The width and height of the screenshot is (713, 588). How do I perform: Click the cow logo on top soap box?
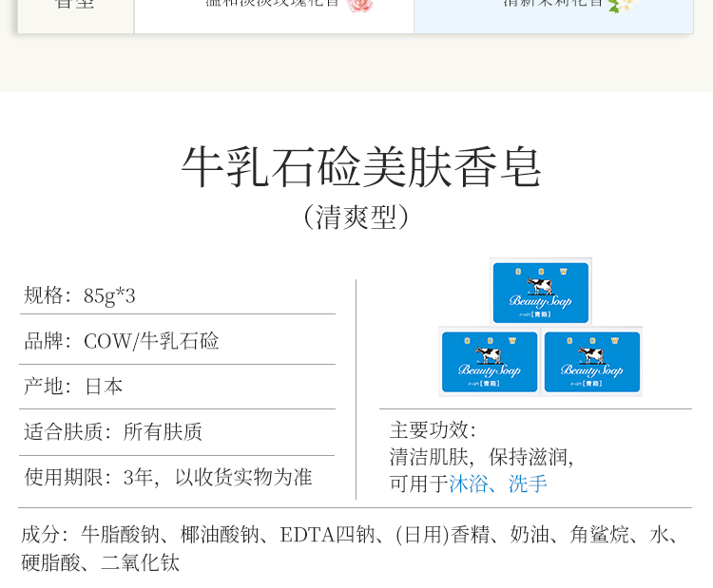coord(540,285)
